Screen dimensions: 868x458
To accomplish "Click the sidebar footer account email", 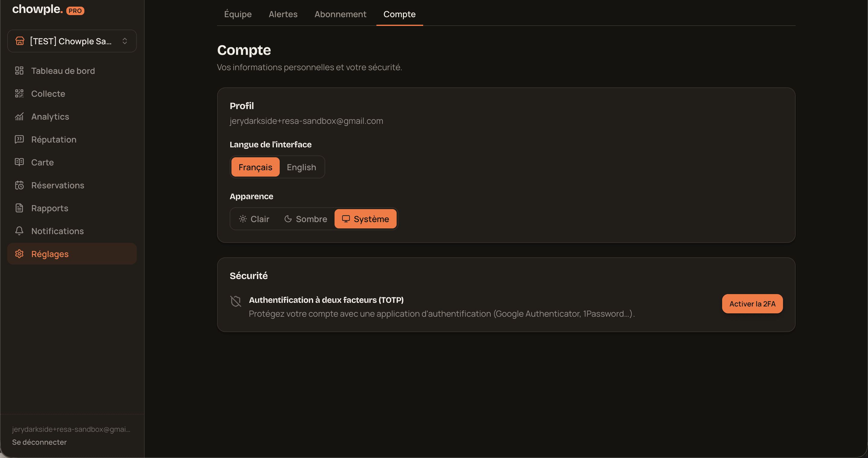I will [x=71, y=429].
